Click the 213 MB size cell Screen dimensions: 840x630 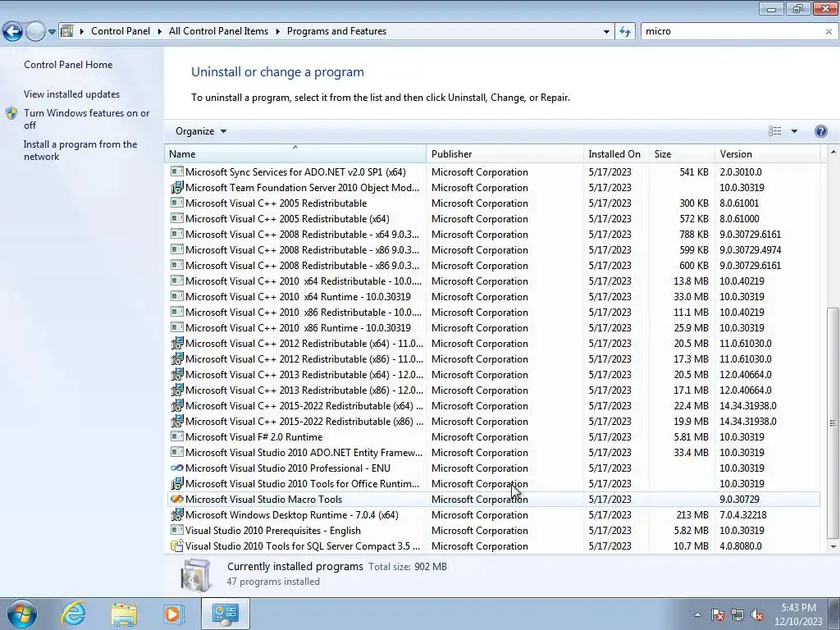pos(692,515)
